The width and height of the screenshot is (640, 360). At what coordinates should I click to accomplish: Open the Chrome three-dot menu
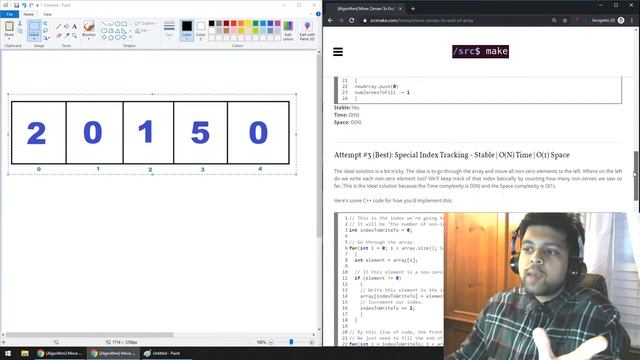coord(632,20)
